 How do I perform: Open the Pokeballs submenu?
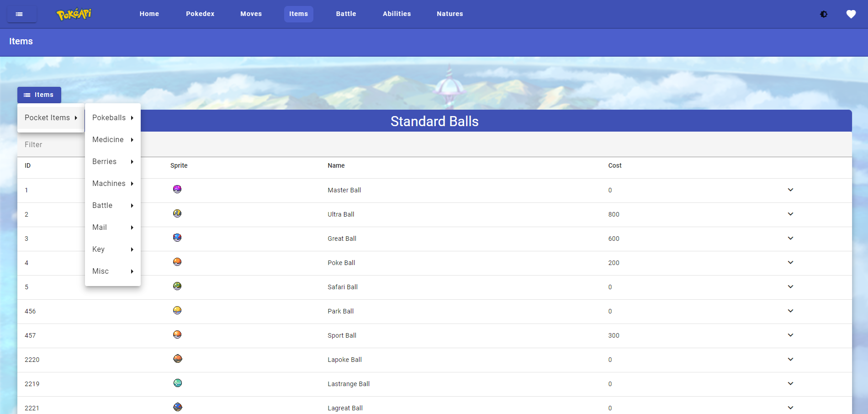(x=113, y=118)
